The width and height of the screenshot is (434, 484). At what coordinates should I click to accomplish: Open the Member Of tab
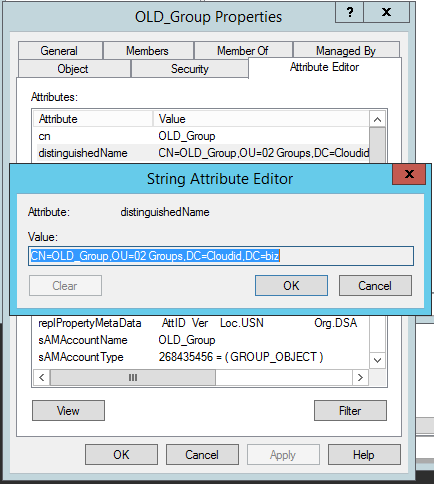pyautogui.click(x=243, y=51)
